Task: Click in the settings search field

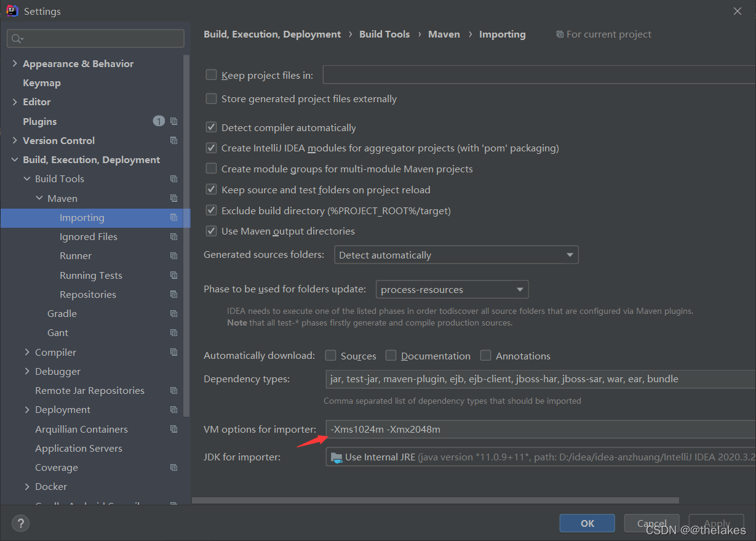Action: click(x=95, y=39)
